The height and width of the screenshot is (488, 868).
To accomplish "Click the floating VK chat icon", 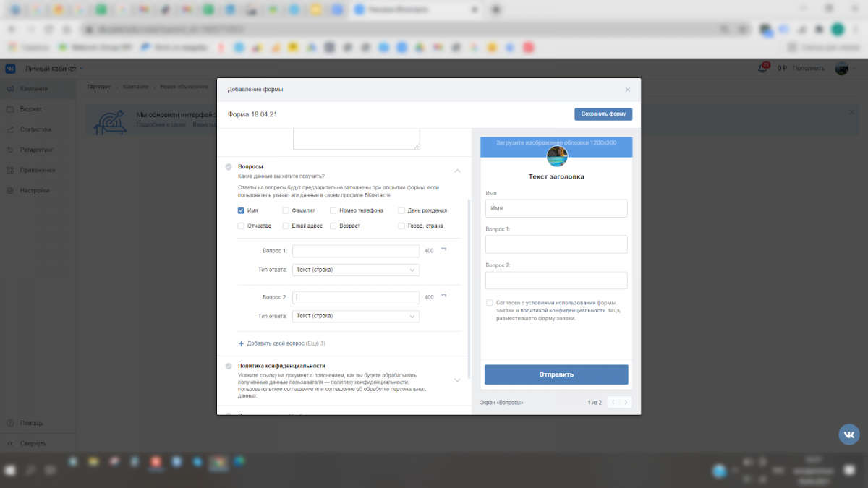I will (x=849, y=434).
